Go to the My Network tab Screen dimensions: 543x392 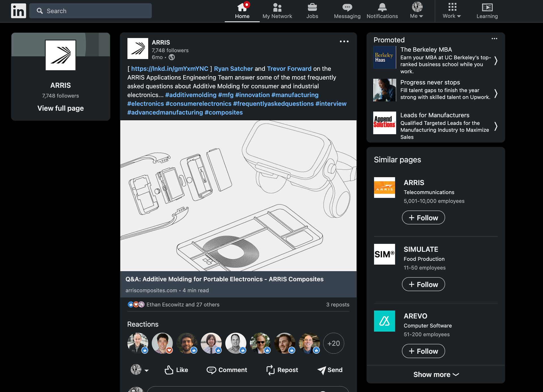(x=277, y=11)
